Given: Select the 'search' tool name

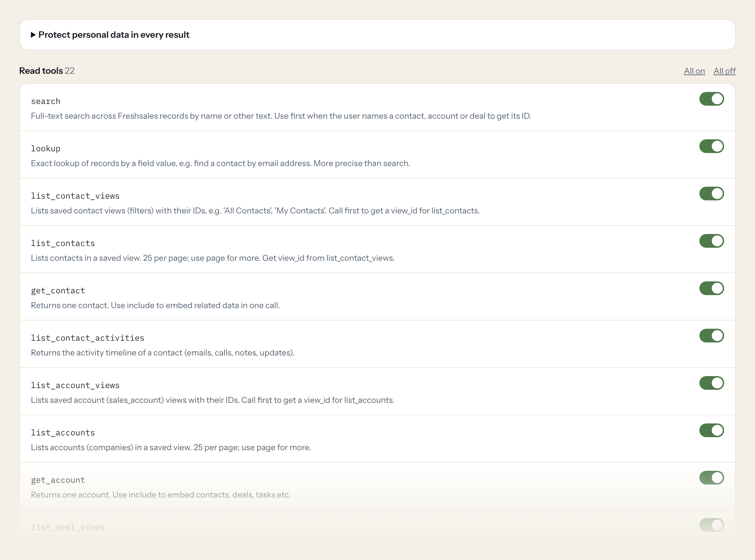Looking at the screenshot, I should (46, 101).
